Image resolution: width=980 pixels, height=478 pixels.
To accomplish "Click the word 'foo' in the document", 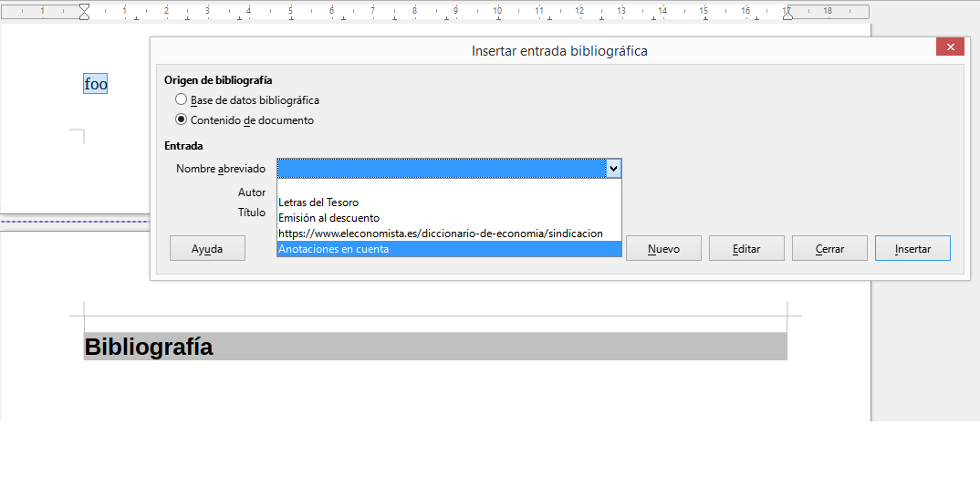I will [96, 84].
